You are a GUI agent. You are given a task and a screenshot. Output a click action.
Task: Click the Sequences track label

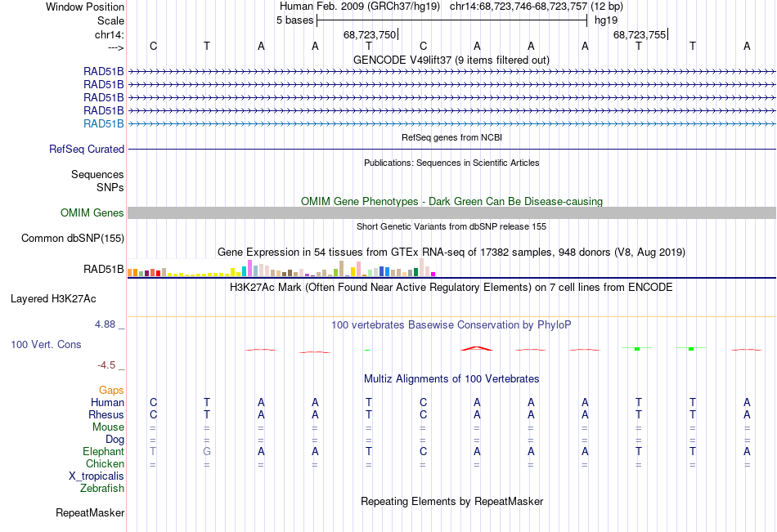tap(97, 174)
